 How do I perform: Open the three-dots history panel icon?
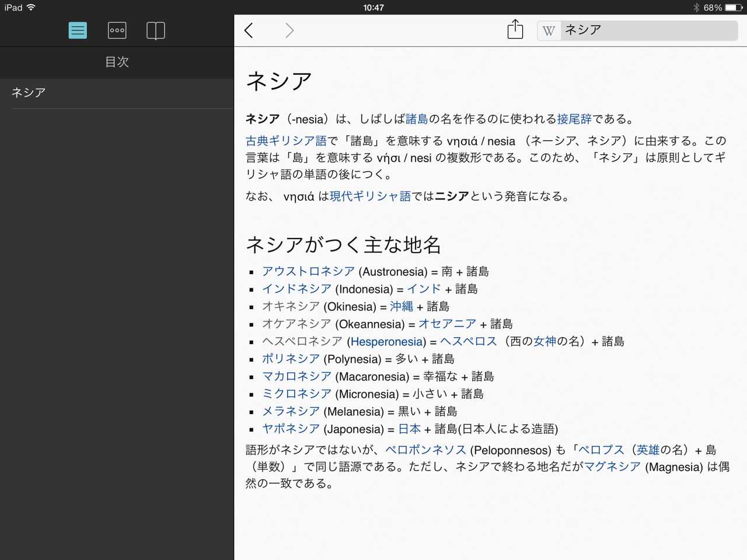(x=117, y=30)
